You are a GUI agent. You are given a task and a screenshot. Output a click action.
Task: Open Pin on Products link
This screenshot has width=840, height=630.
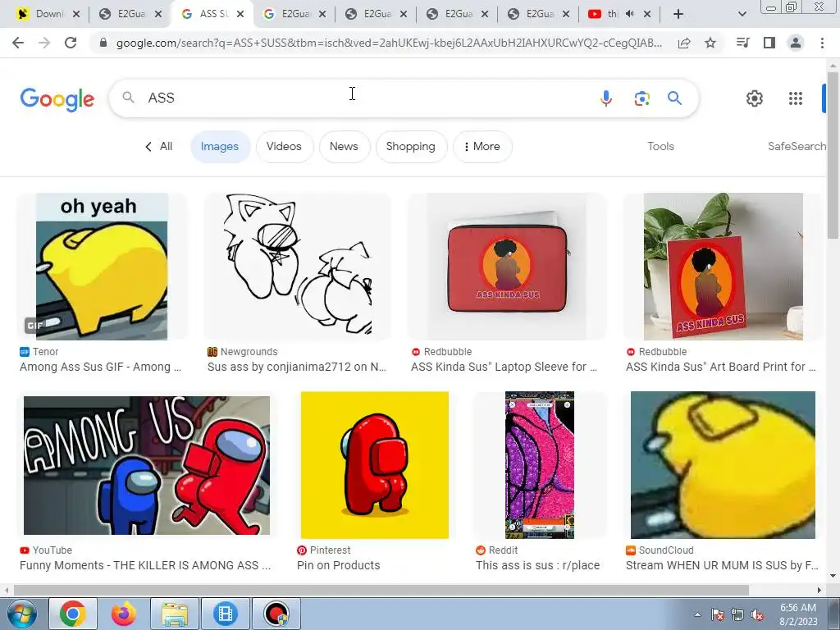click(x=339, y=565)
